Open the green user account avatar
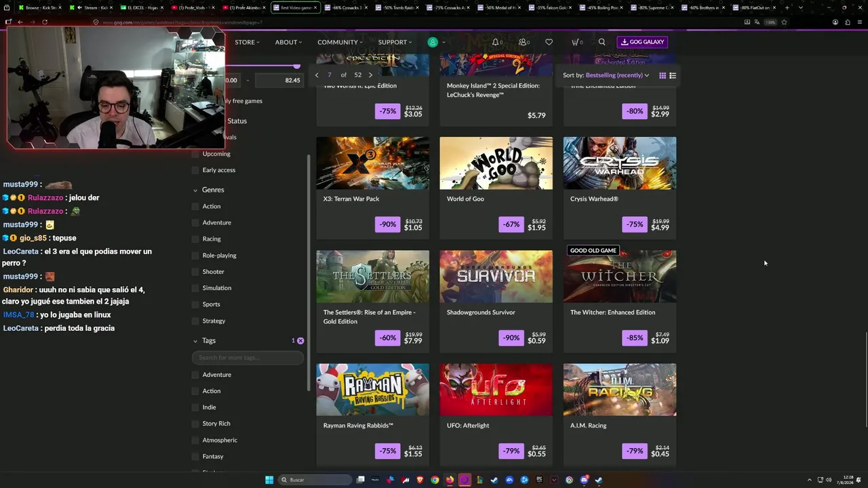Image resolution: width=868 pixels, height=488 pixels. point(433,42)
